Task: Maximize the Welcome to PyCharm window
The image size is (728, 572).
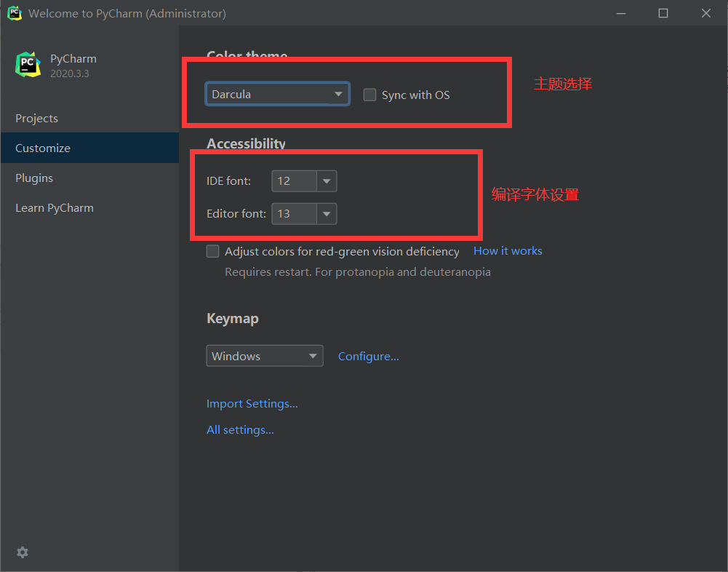Action: (x=663, y=13)
